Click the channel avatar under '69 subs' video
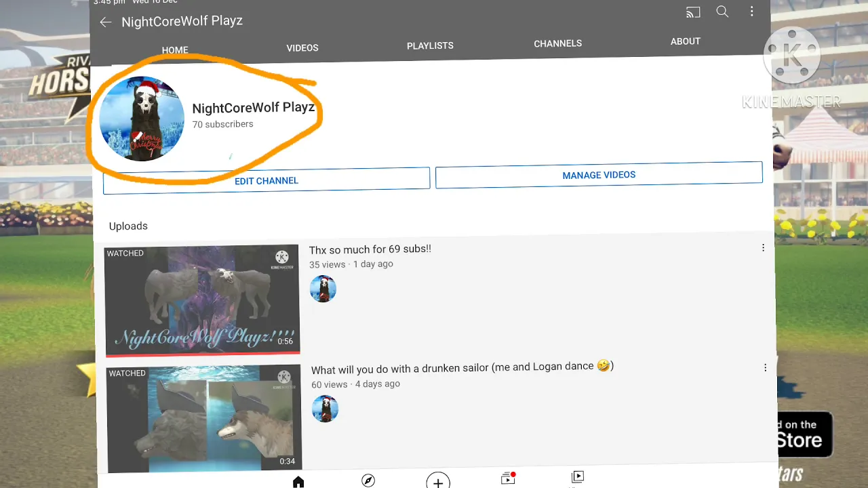The image size is (868, 488). (x=323, y=289)
